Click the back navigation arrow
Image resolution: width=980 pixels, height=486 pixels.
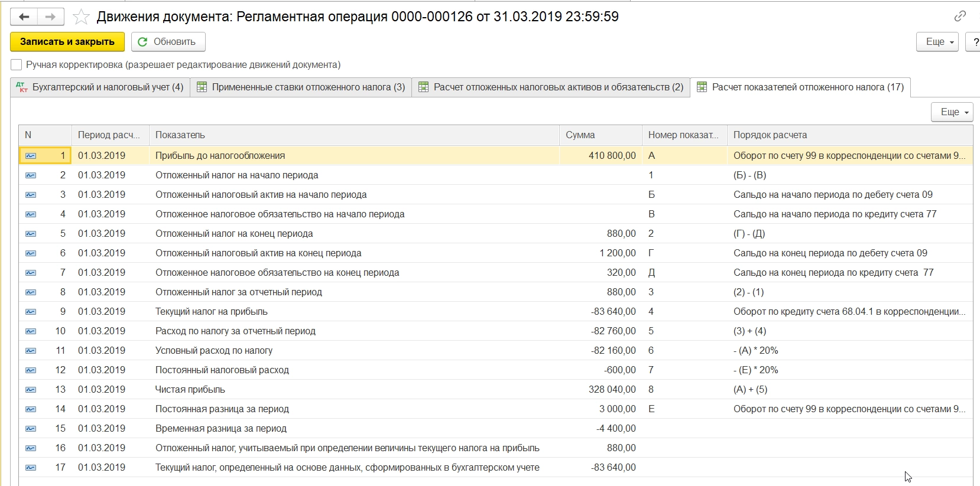tap(24, 17)
